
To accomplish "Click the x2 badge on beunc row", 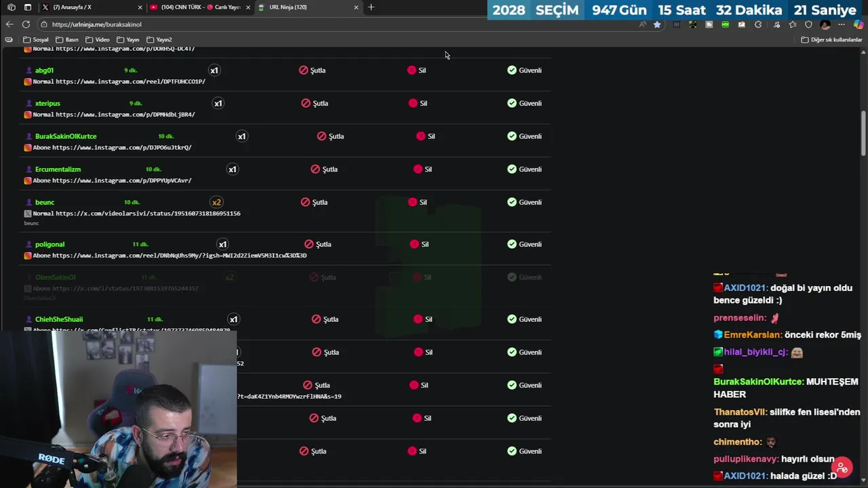I will (216, 202).
